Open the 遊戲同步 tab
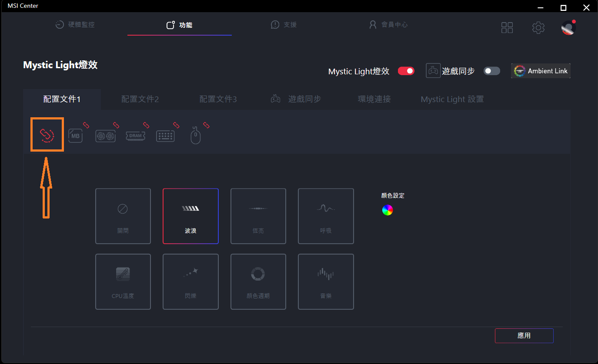598x364 pixels. click(x=296, y=99)
